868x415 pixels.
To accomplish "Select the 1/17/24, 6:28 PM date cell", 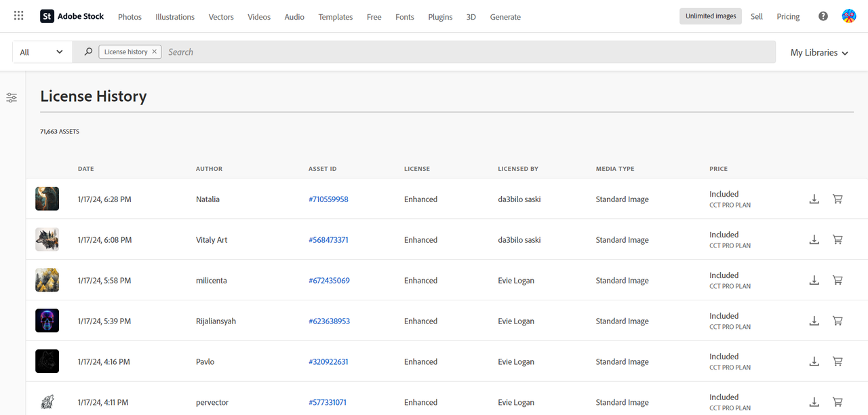I will 104,199.
